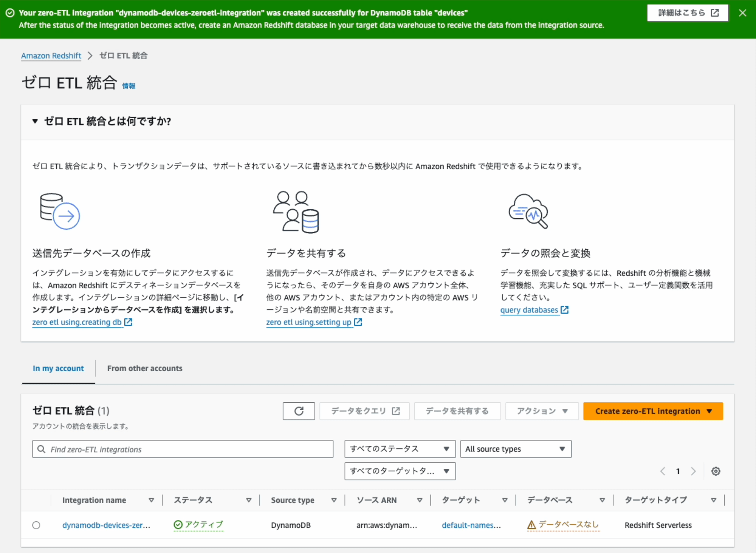Open the query databases link

(x=534, y=310)
